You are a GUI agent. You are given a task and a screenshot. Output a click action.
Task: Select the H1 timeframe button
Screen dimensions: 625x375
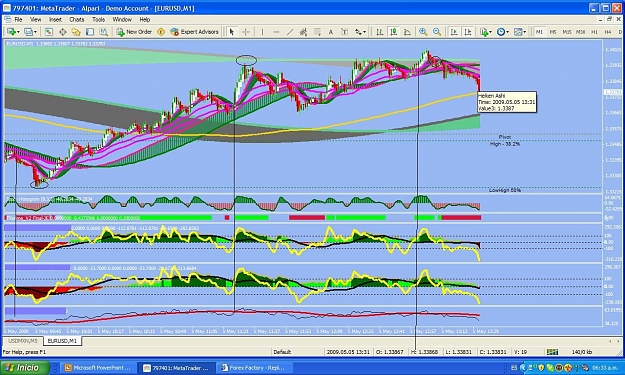click(594, 32)
